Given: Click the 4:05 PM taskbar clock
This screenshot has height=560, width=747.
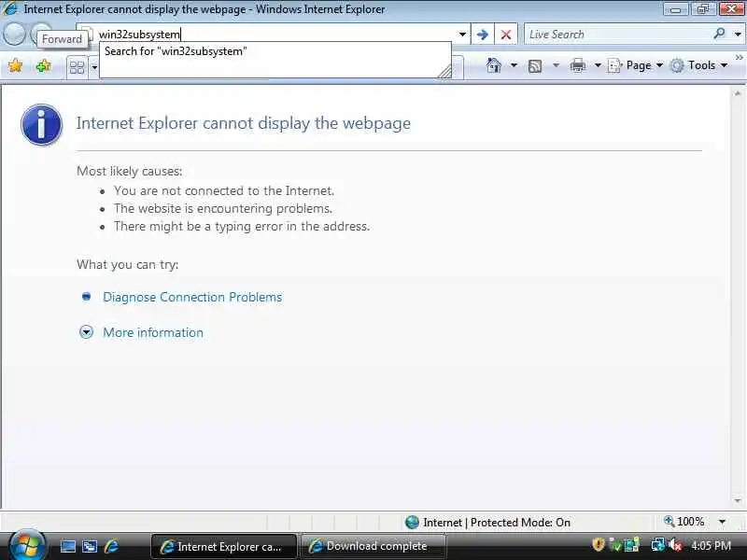Looking at the screenshot, I should (x=712, y=545).
